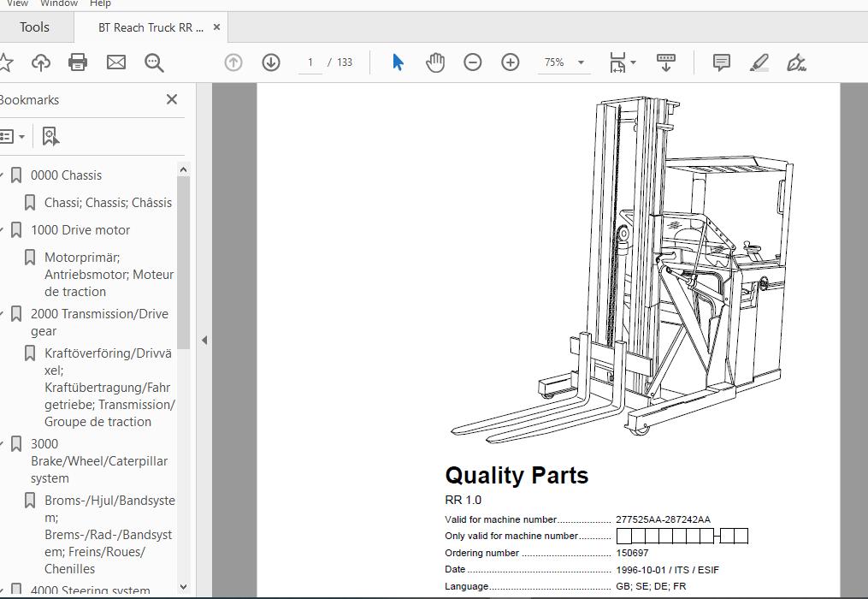Click the page number input field
868x599 pixels.
point(310,62)
